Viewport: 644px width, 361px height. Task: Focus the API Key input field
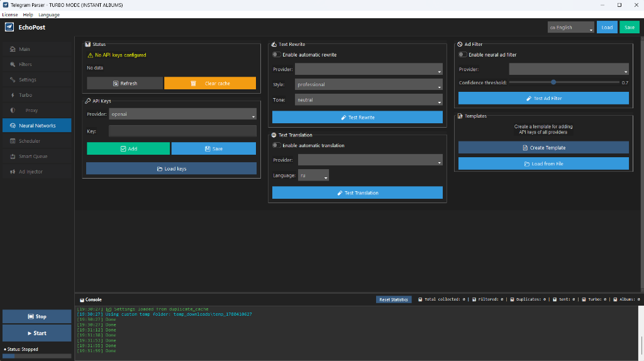[x=182, y=131]
